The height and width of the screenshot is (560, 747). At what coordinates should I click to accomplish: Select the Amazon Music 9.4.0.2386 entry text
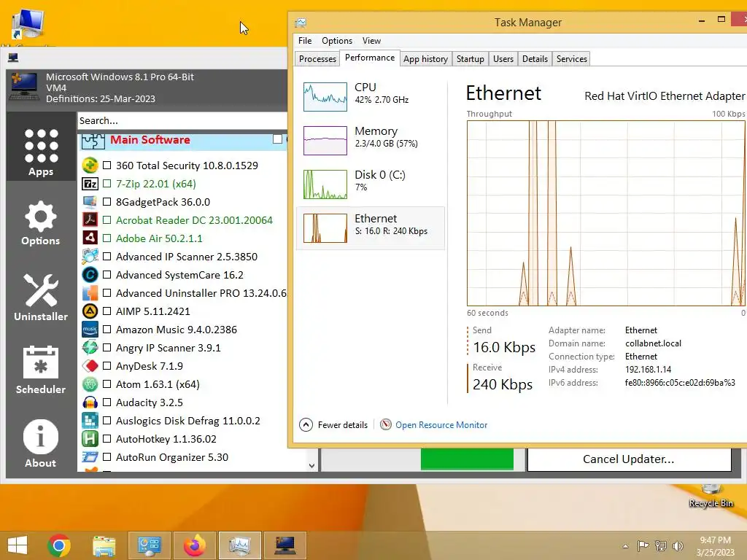tap(177, 330)
